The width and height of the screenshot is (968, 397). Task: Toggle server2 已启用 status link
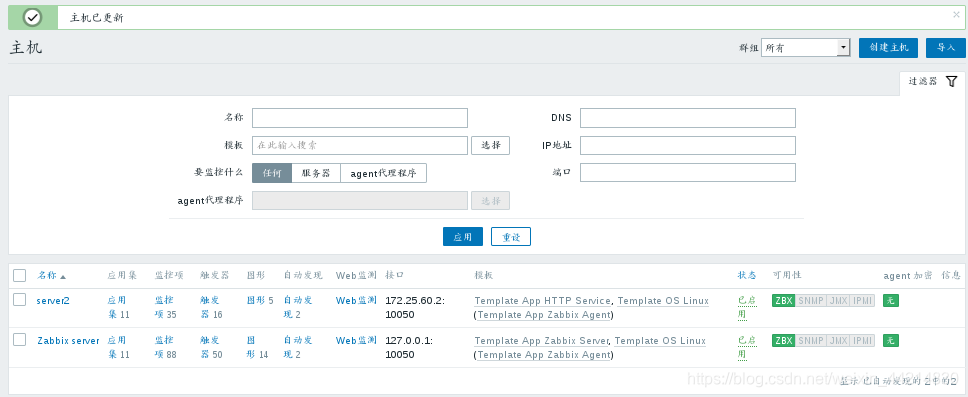pos(746,307)
